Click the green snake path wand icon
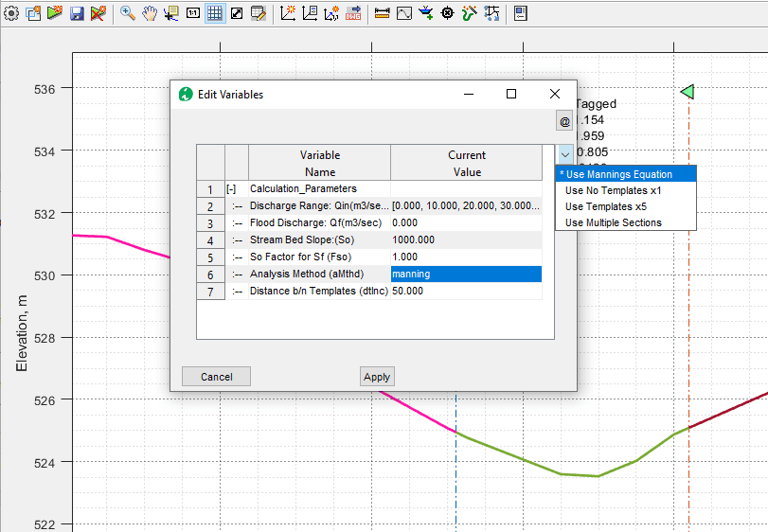The width and height of the screenshot is (768, 532). [469, 13]
